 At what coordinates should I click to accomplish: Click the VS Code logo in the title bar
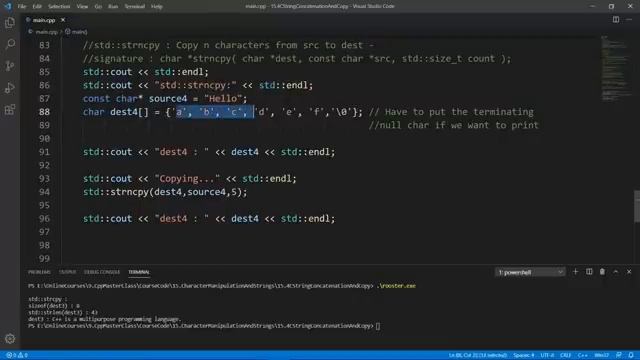[x=8, y=6]
